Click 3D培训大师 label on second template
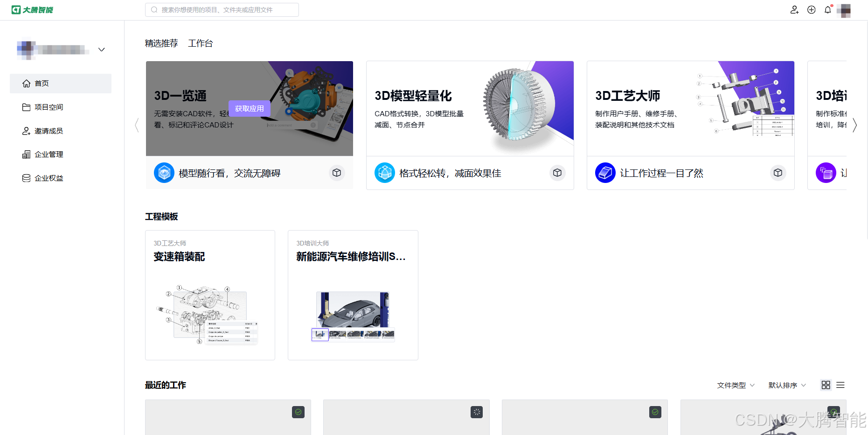This screenshot has height=435, width=868. [312, 243]
